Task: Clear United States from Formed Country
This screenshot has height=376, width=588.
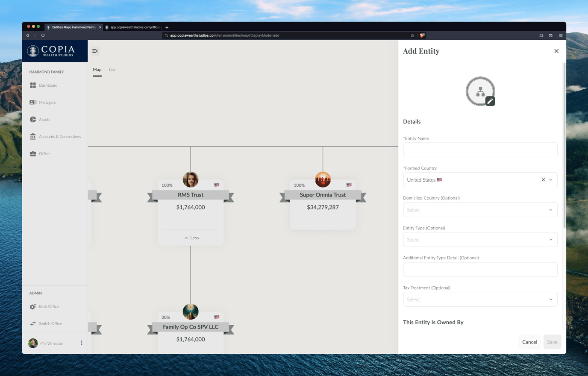Action: [543, 179]
